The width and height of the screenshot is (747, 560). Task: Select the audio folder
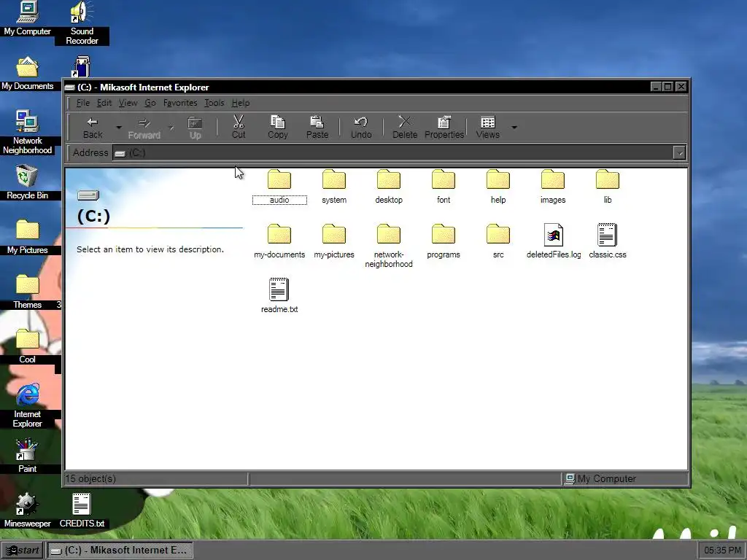[279, 187]
